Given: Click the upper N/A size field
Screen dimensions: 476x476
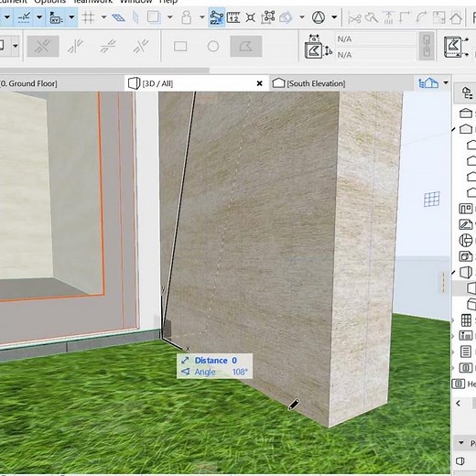Looking at the screenshot, I should [376, 39].
